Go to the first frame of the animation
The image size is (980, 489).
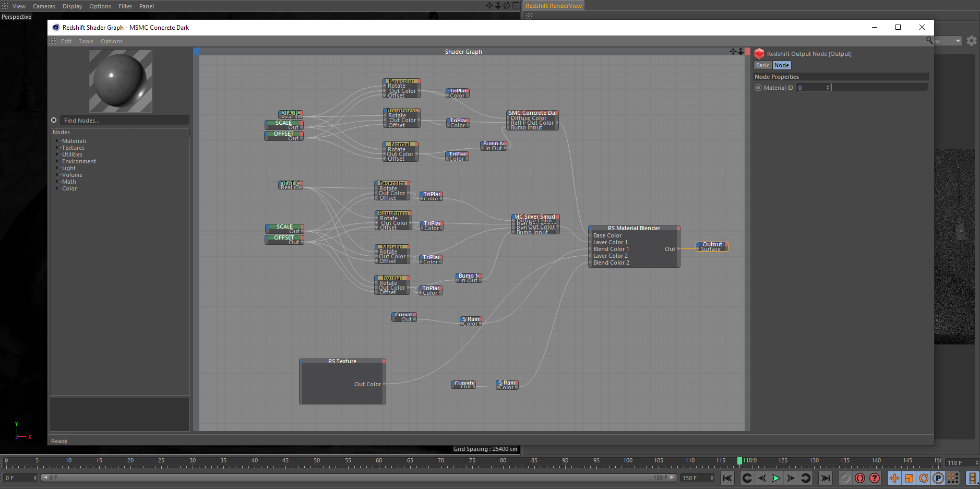727,478
